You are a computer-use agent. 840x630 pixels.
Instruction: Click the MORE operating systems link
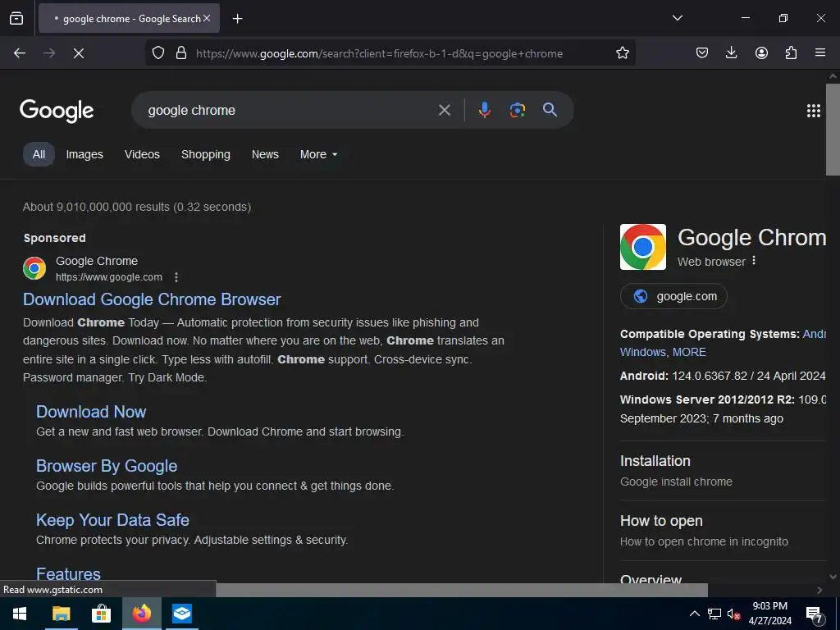(x=689, y=352)
